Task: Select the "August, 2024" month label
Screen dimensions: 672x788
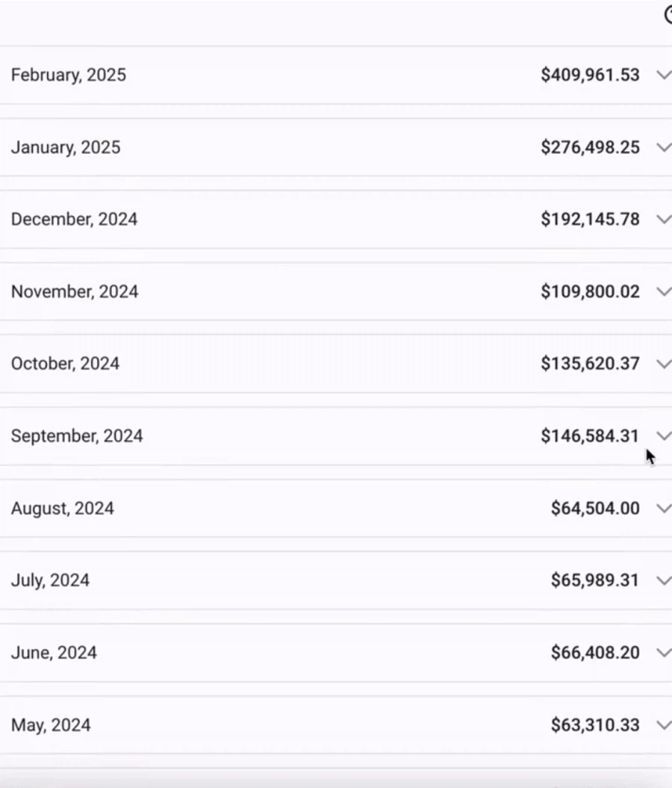Action: [x=63, y=509]
